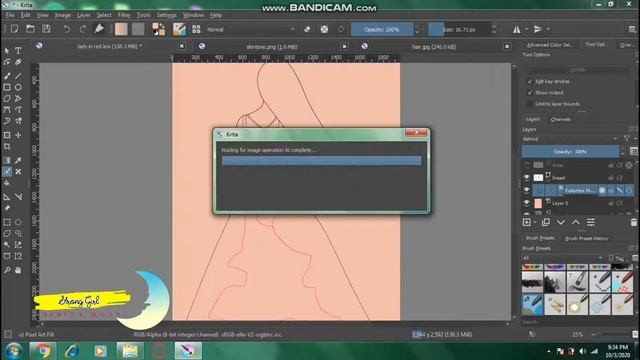Select the Ellipse tool

click(x=18, y=87)
